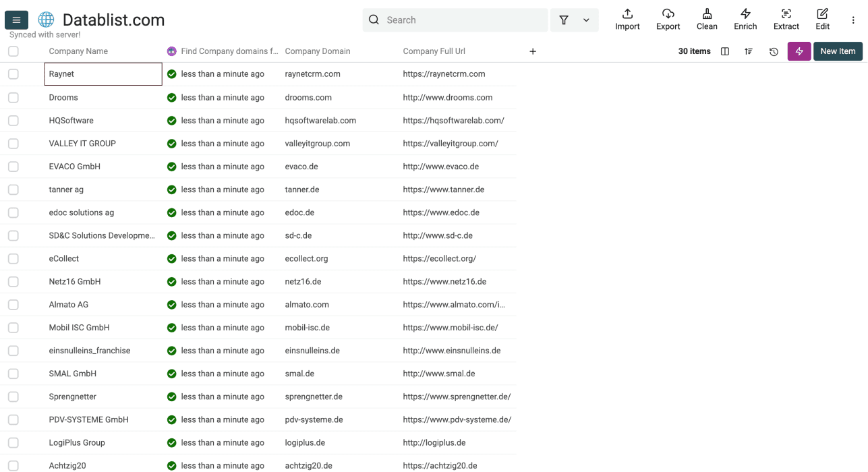This screenshot has height=472, width=868.
Task: Open the hamburger menu at top left
Action: [x=16, y=20]
